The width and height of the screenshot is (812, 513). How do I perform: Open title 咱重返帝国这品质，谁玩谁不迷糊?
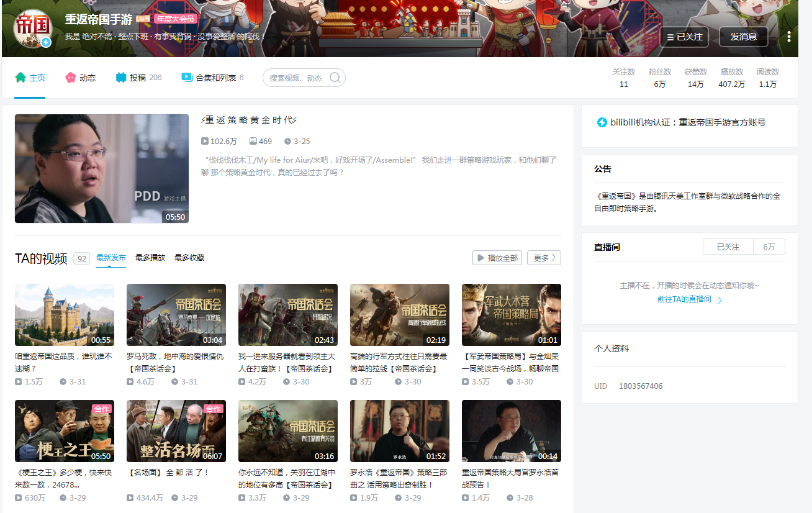tap(64, 363)
